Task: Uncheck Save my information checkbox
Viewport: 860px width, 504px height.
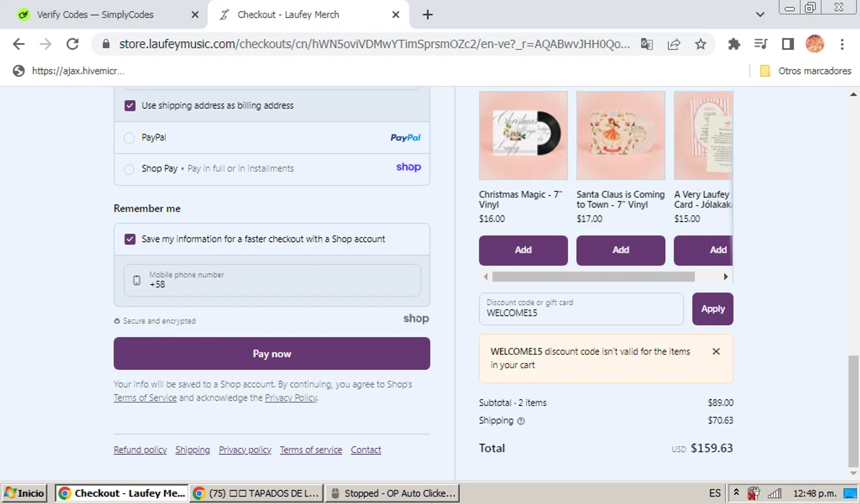Action: pyautogui.click(x=130, y=239)
